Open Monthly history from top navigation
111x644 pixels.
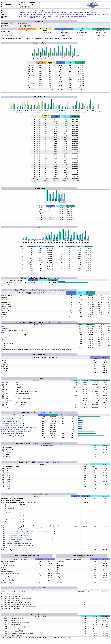(x=24, y=11)
